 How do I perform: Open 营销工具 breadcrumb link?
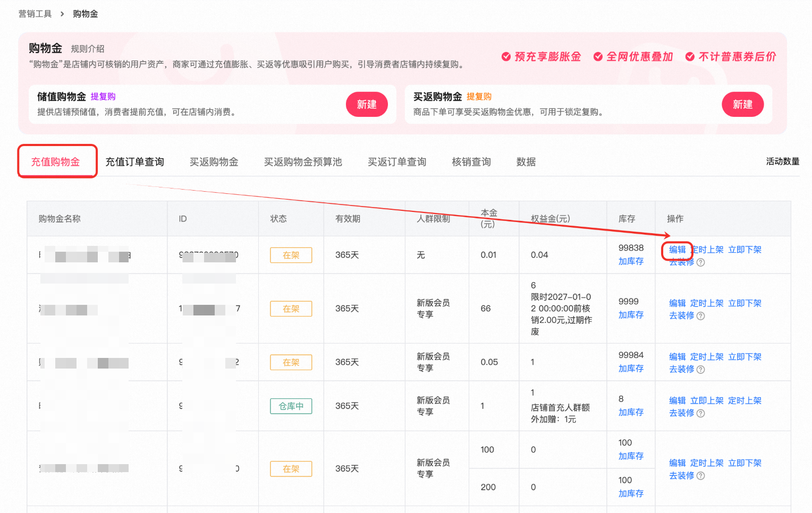pyautogui.click(x=35, y=14)
